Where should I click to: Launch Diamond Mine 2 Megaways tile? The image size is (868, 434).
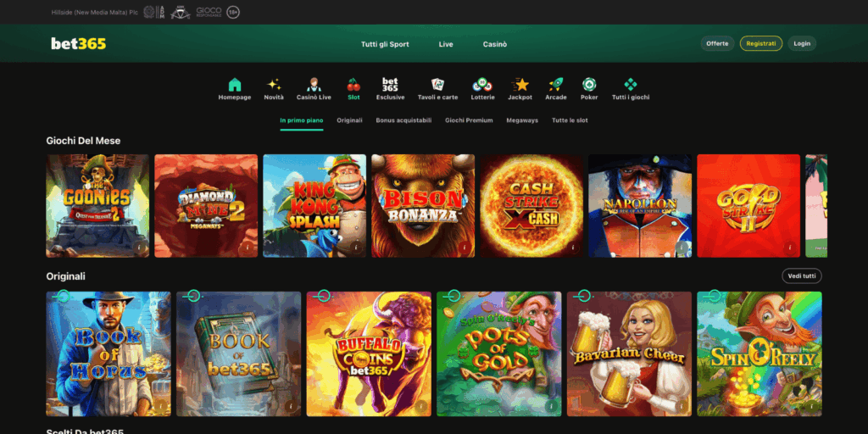pyautogui.click(x=206, y=206)
